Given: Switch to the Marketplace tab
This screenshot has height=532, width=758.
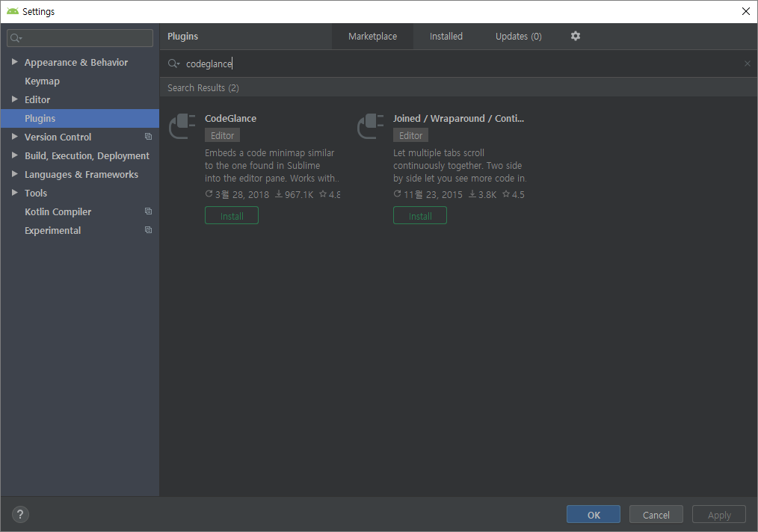Looking at the screenshot, I should 373,37.
